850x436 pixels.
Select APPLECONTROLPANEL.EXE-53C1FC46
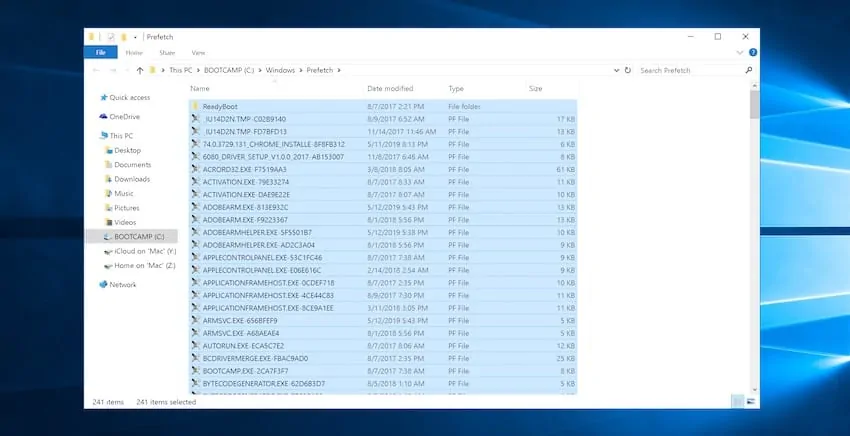click(383, 258)
